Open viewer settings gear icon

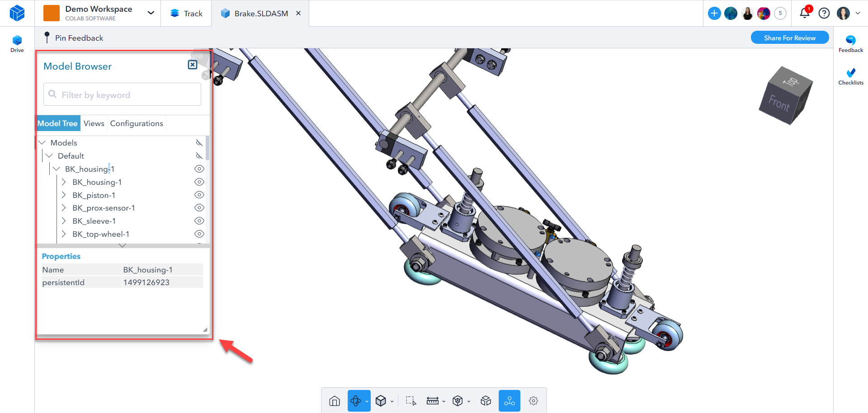coord(533,401)
